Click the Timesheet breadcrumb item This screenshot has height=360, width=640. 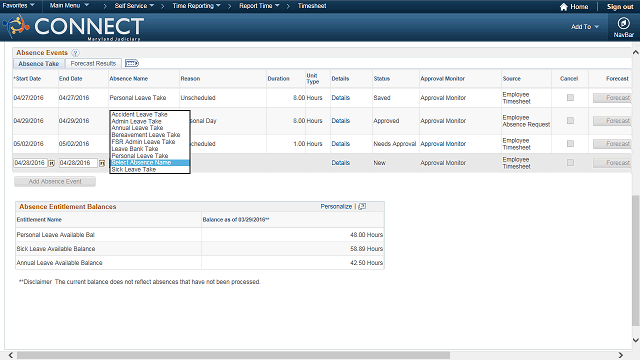point(312,6)
